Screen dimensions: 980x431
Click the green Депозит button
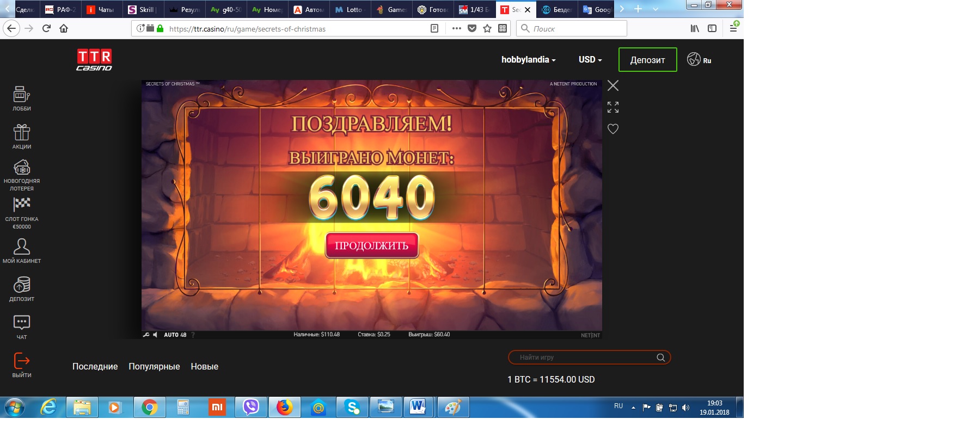(x=647, y=60)
